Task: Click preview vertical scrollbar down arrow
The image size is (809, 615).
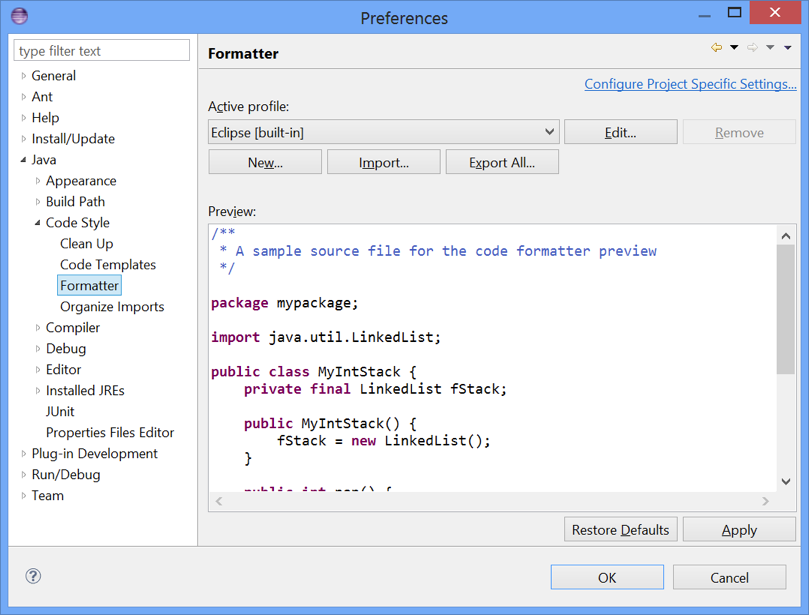Action: tap(786, 482)
